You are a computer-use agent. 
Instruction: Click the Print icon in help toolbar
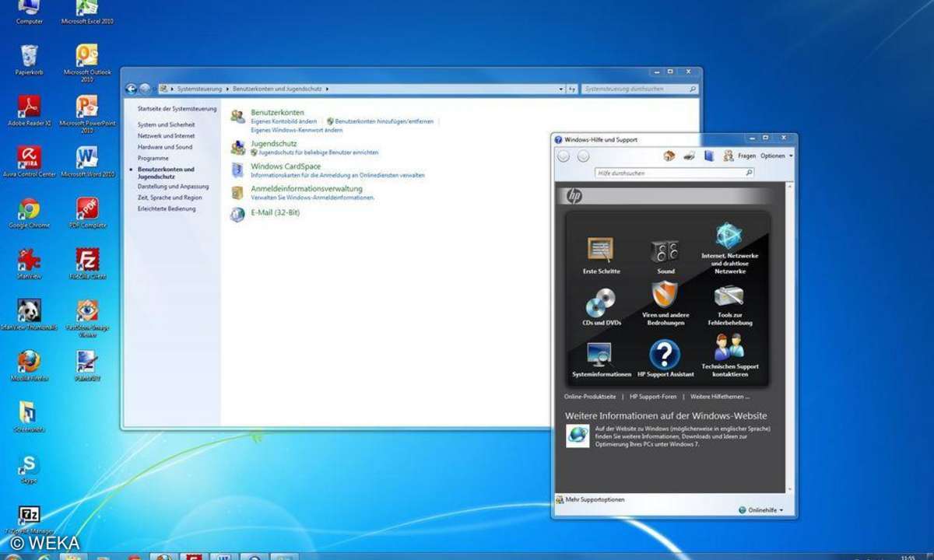coord(689,156)
